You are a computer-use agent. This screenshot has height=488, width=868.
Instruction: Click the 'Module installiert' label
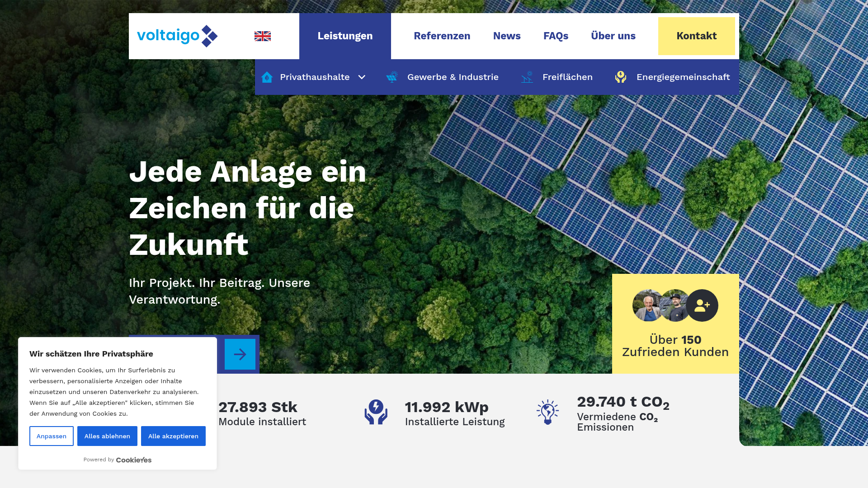pos(262,422)
